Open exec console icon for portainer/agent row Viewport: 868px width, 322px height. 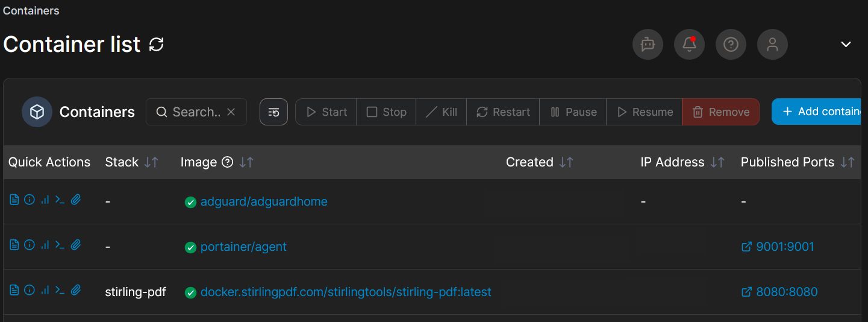[60, 245]
